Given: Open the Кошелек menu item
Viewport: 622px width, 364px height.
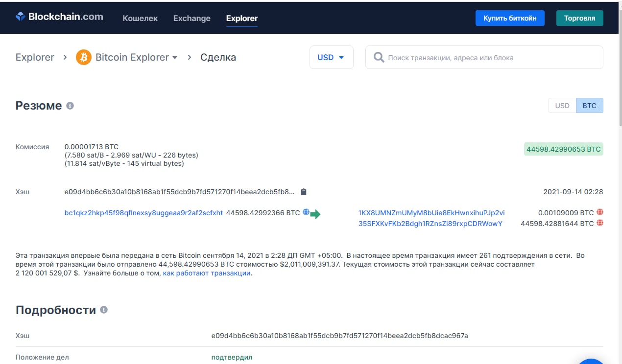Looking at the screenshot, I should coord(140,18).
